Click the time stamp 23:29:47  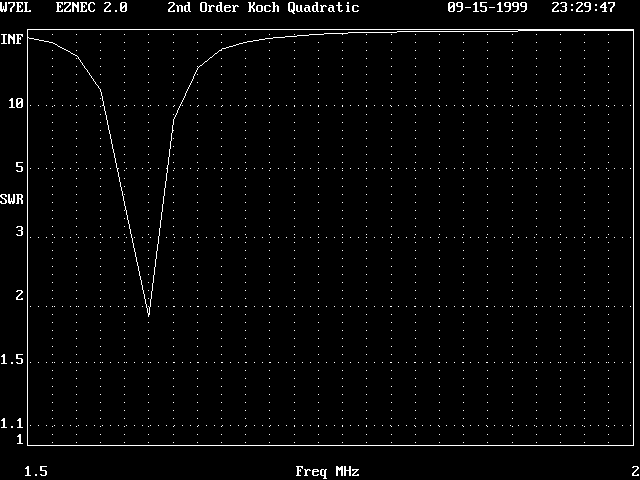pos(583,7)
